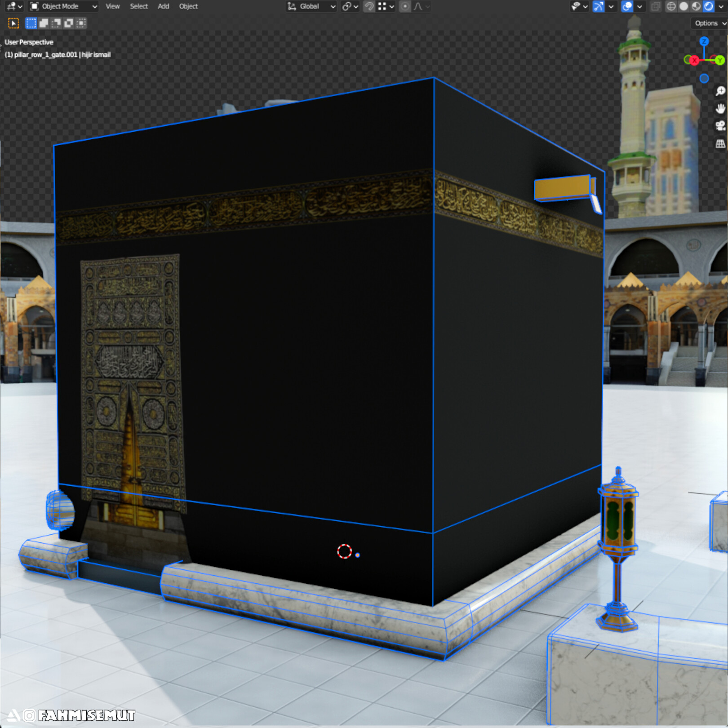Open the Add menu to insert objects
The height and width of the screenshot is (728, 728).
(163, 6)
